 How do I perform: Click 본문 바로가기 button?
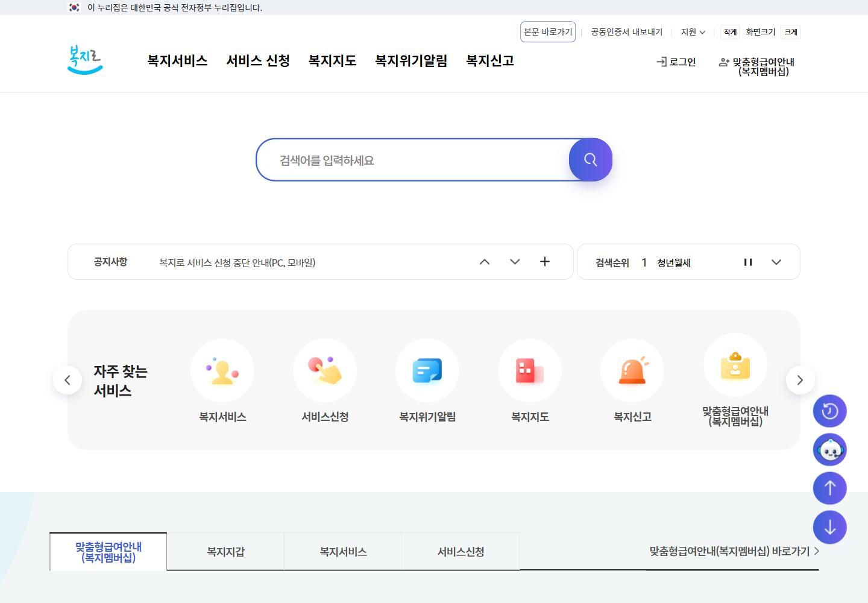(548, 32)
